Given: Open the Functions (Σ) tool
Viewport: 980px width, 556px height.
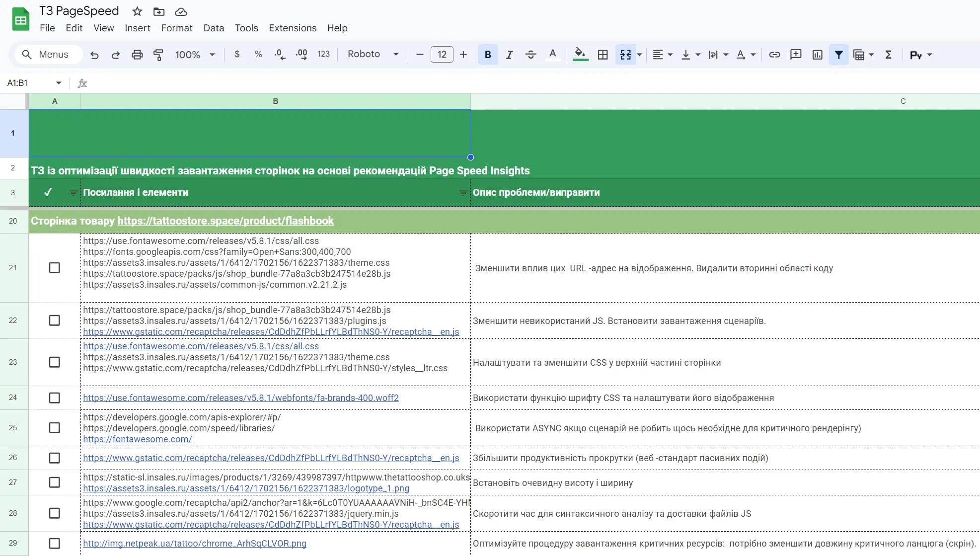Looking at the screenshot, I should (x=888, y=55).
